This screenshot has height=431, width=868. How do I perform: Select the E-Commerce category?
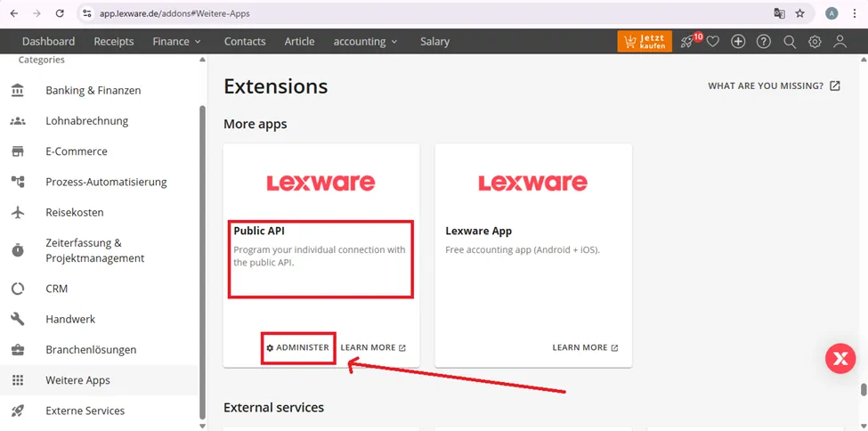click(100, 151)
